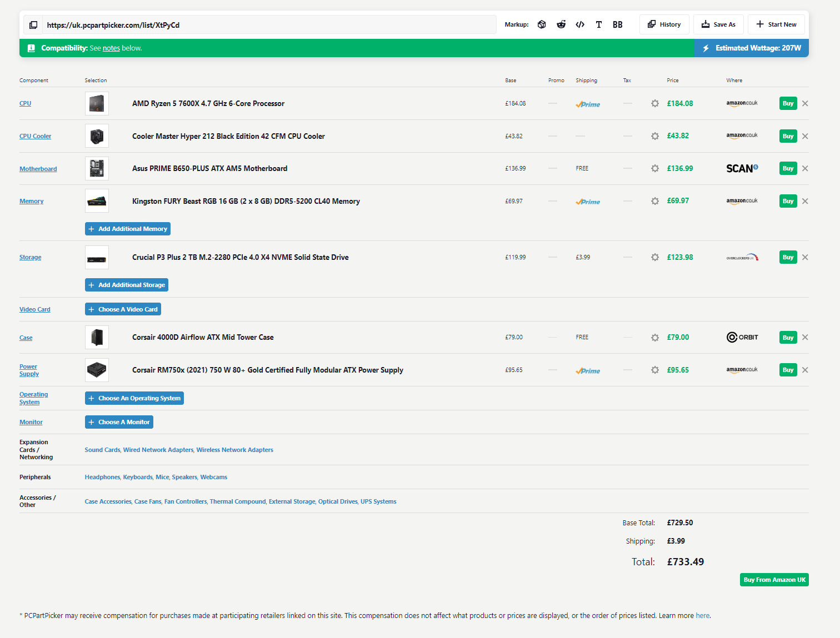Remove the Asus PRIME B650-PLUS motherboard

(805, 169)
